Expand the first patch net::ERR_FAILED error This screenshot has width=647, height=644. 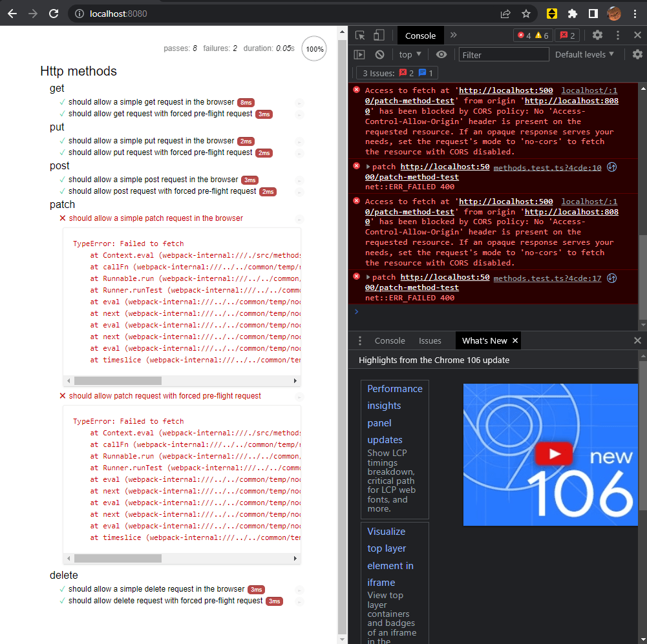367,167
